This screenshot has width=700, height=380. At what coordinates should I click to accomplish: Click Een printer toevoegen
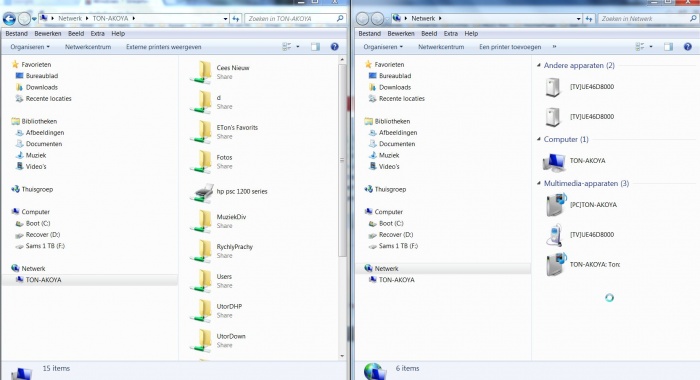pyautogui.click(x=510, y=47)
